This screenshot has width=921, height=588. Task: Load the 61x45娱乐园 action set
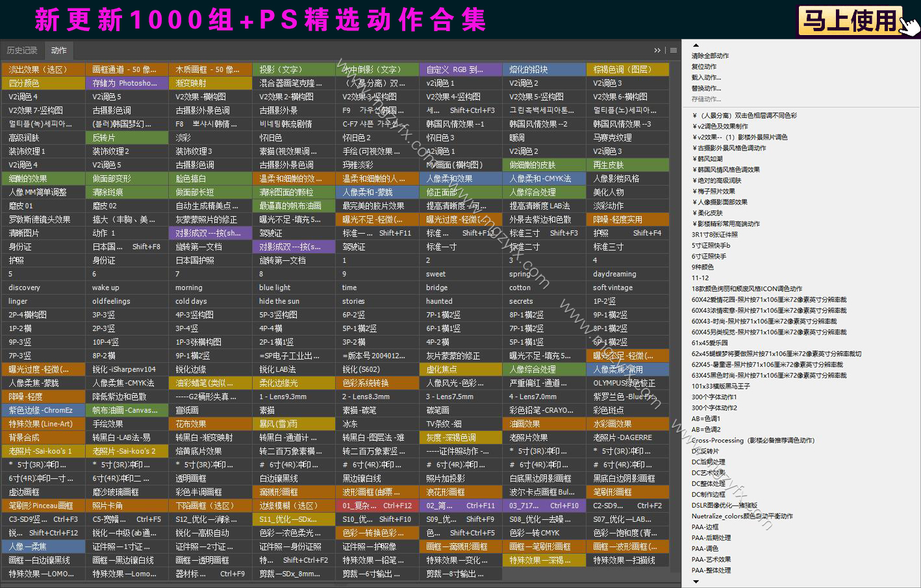[710, 343]
